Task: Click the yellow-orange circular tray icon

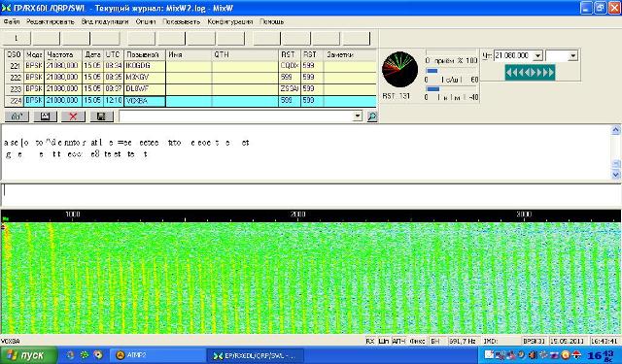Action: (x=566, y=355)
